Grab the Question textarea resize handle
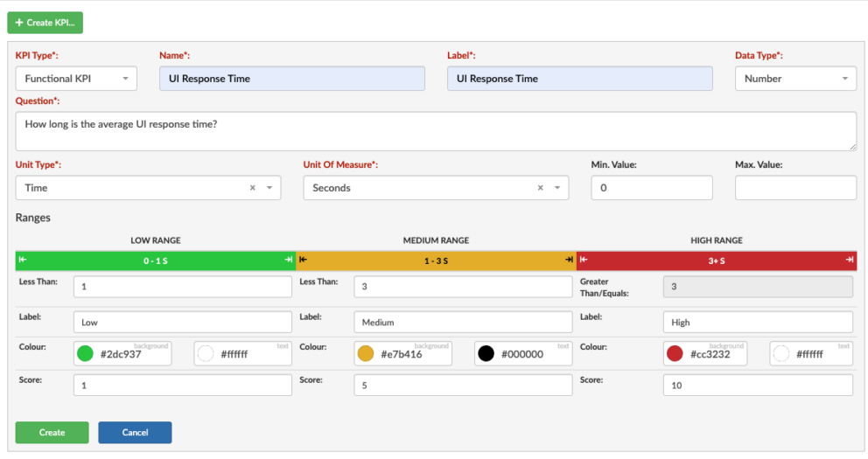 tap(853, 147)
